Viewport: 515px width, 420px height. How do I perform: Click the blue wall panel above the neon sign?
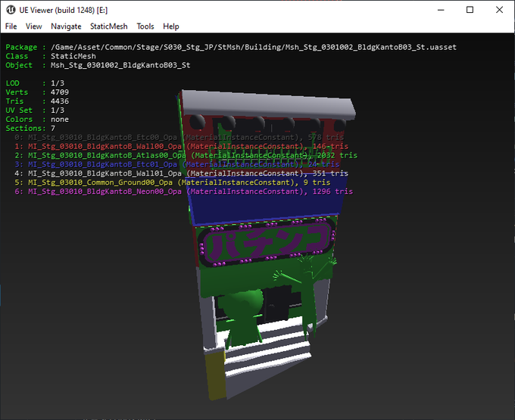coord(265,206)
